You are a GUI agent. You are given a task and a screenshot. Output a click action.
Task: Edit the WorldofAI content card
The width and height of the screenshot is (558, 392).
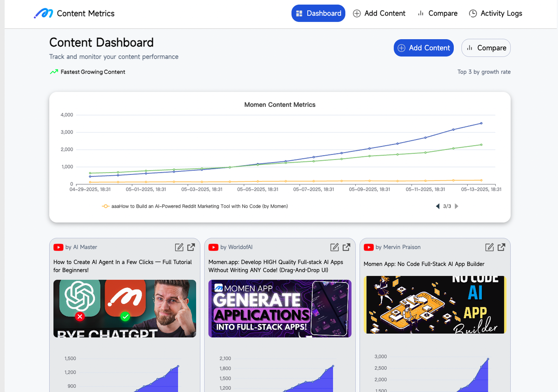tap(334, 247)
